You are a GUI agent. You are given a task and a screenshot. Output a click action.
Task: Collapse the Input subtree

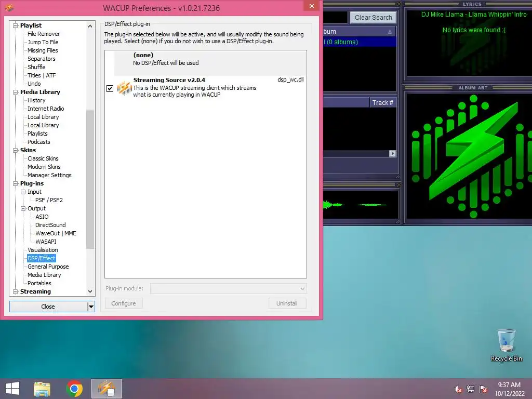tap(23, 192)
